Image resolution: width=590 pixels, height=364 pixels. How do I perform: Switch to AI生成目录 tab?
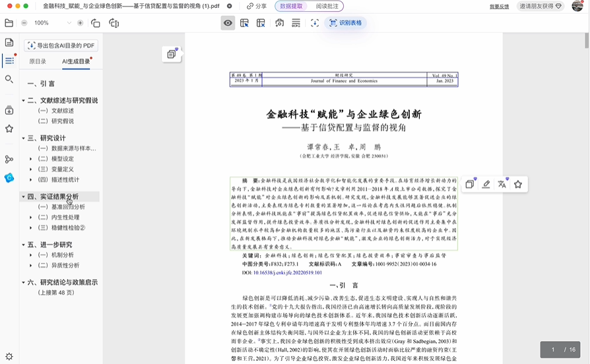point(76,61)
